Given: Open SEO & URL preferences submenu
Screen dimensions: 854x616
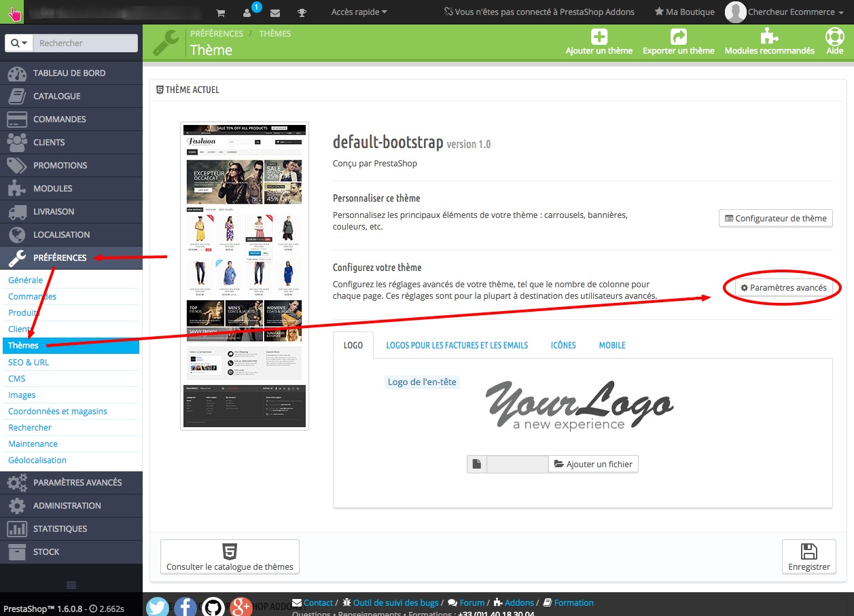Looking at the screenshot, I should click(29, 362).
